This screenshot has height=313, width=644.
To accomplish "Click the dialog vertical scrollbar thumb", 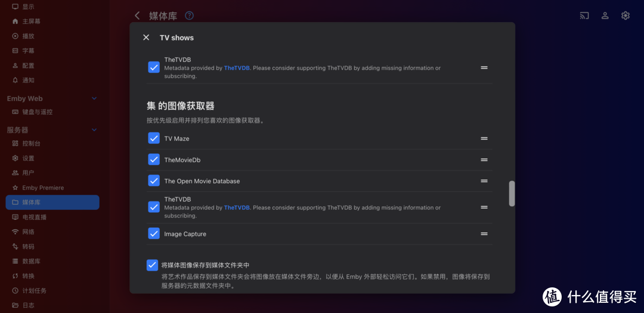I will coord(512,193).
